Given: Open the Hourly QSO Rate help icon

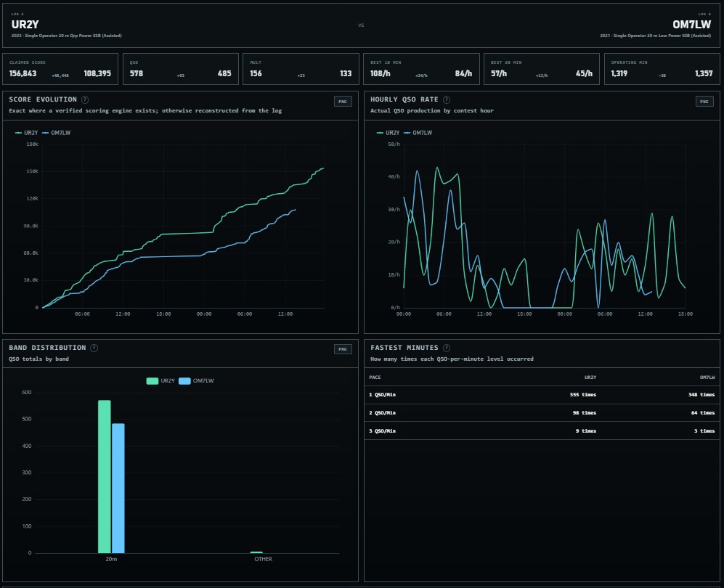Looking at the screenshot, I should pyautogui.click(x=447, y=99).
